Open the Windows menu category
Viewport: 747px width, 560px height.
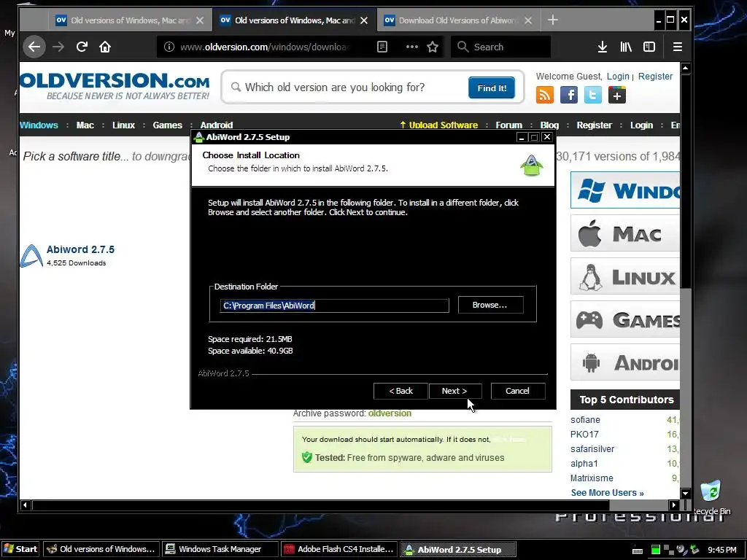(x=39, y=125)
